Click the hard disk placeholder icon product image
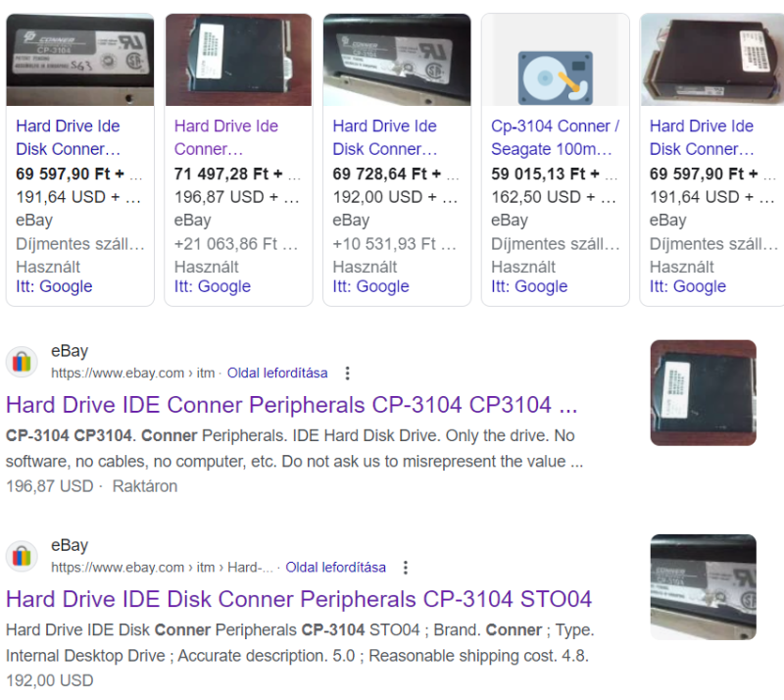 coord(555,77)
